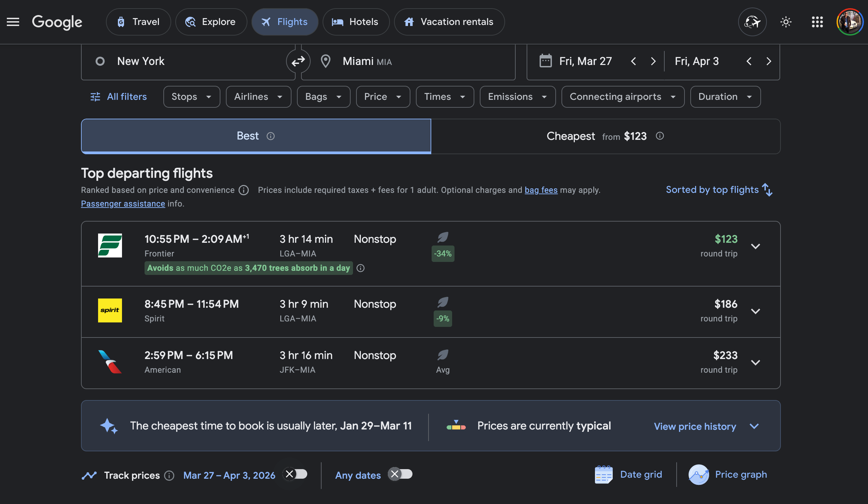Screen dimensions: 868x504
Task: Click the sort arrows icon
Action: click(x=768, y=190)
